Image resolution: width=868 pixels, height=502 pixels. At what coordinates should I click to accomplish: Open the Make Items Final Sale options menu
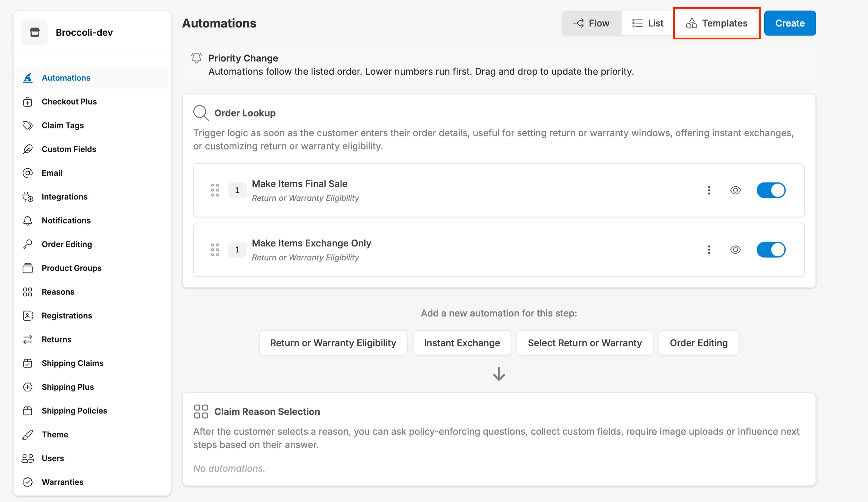pos(709,190)
